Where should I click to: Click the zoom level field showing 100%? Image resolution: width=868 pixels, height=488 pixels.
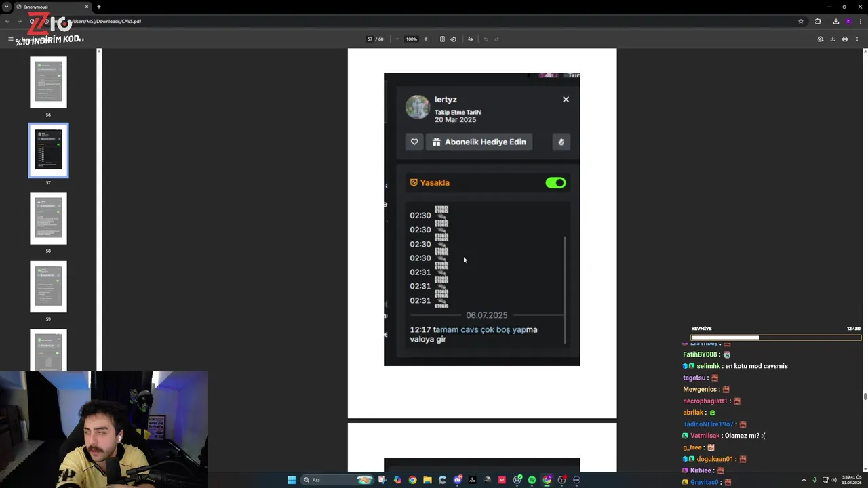point(411,39)
